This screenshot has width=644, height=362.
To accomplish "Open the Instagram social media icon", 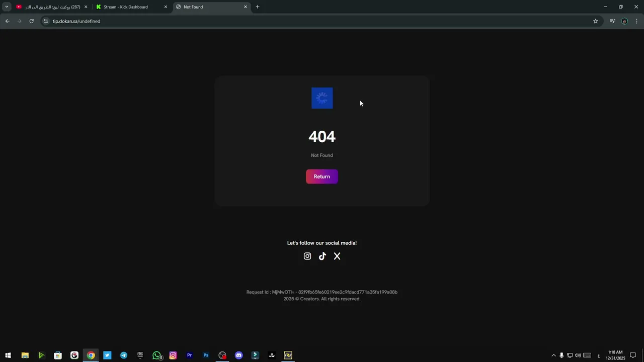I will (307, 256).
